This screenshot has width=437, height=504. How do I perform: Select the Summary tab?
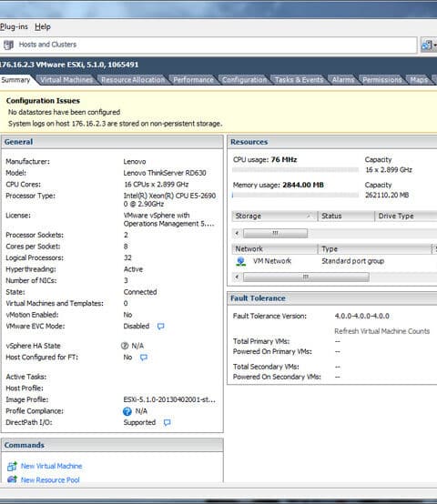pyautogui.click(x=15, y=80)
